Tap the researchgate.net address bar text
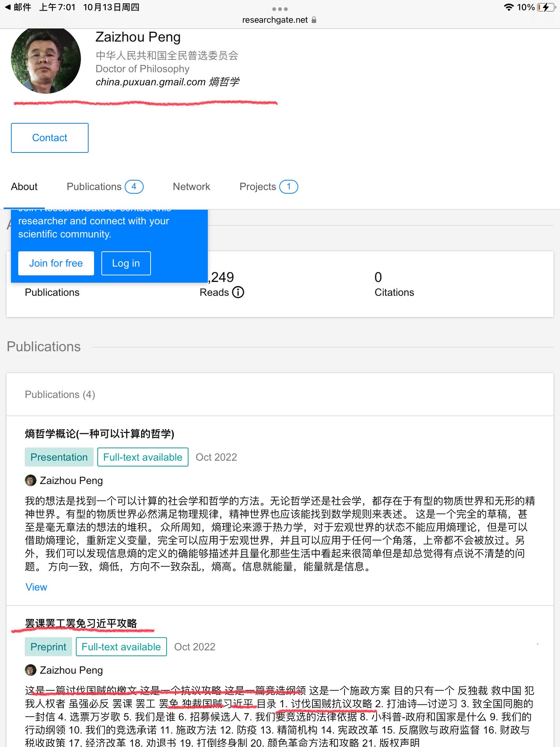The image size is (560, 747). (275, 20)
